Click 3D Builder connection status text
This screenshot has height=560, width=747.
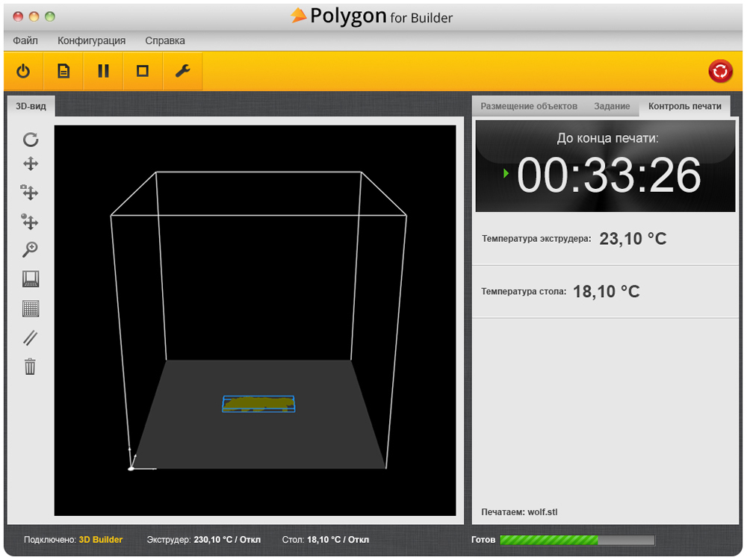click(x=101, y=540)
